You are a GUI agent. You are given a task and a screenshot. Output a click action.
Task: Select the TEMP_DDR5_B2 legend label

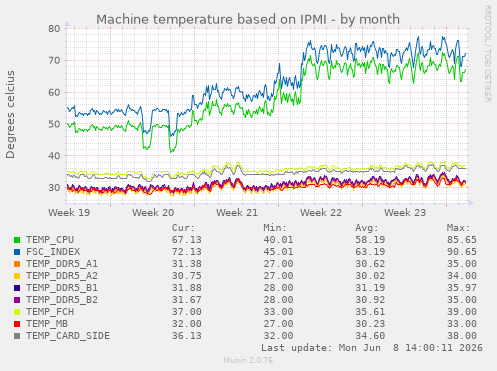(x=62, y=300)
